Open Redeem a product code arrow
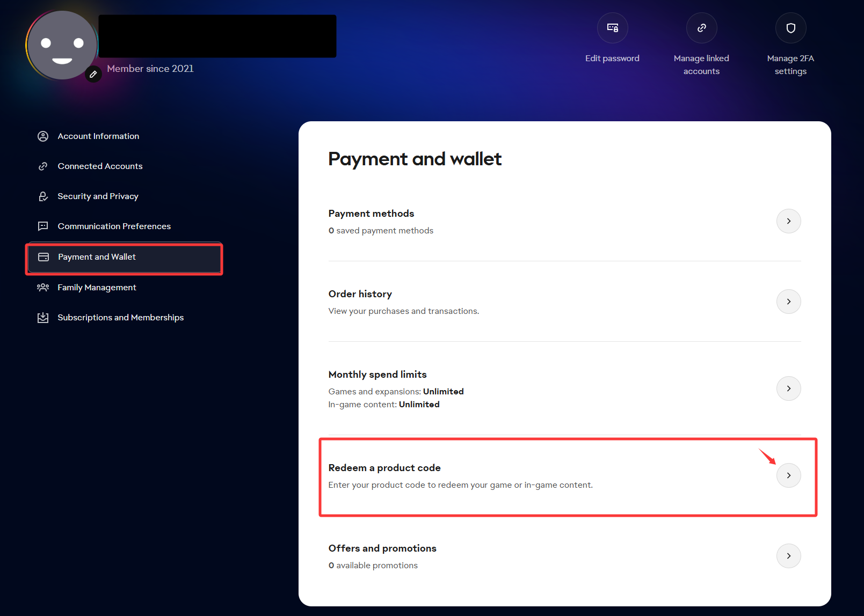 pos(788,475)
